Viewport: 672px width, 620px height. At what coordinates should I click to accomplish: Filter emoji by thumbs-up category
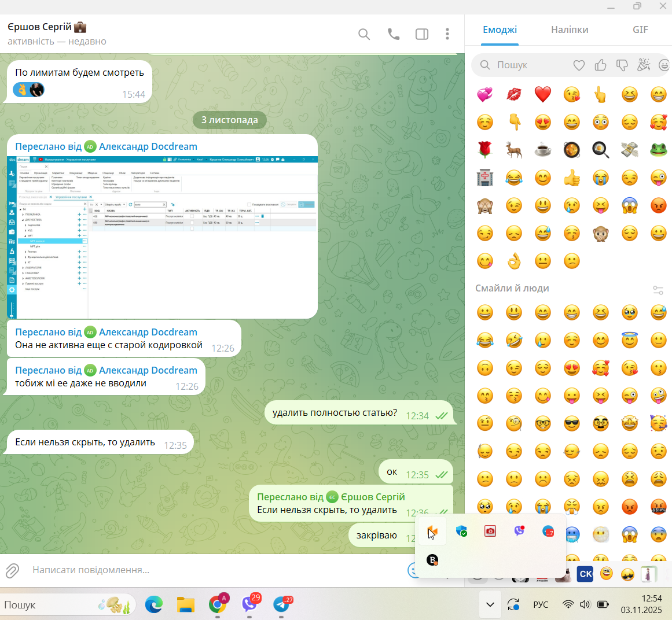click(x=600, y=65)
